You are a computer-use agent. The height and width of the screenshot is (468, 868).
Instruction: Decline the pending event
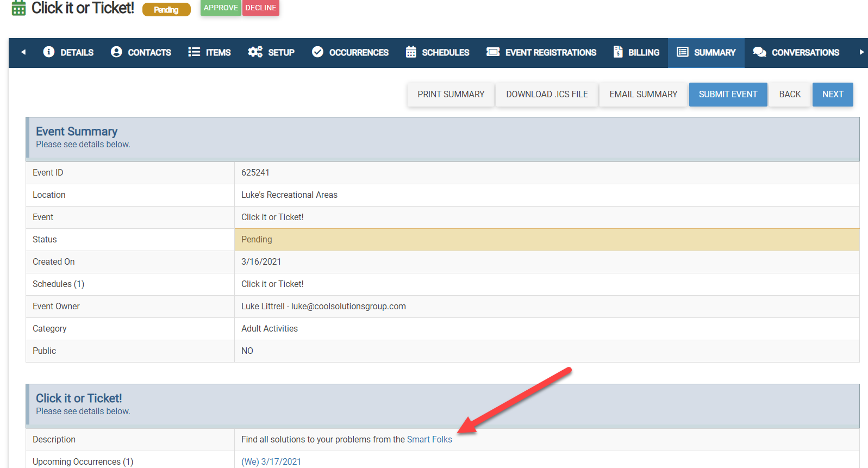tap(261, 8)
